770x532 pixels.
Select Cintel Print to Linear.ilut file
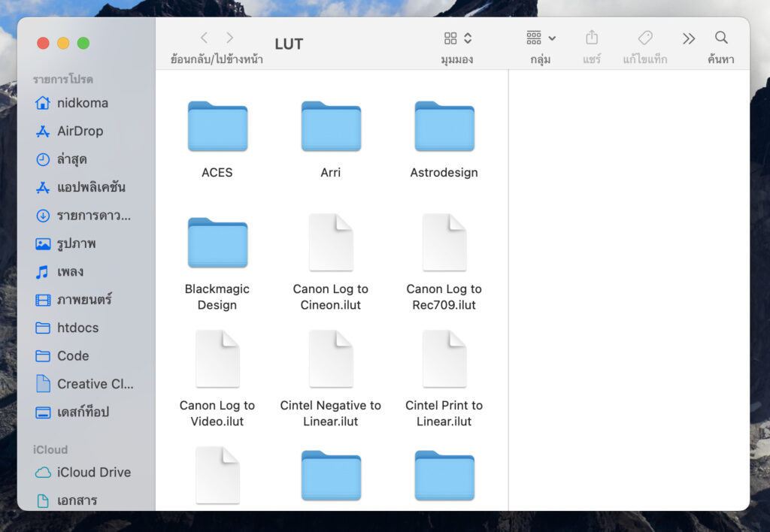(444, 359)
